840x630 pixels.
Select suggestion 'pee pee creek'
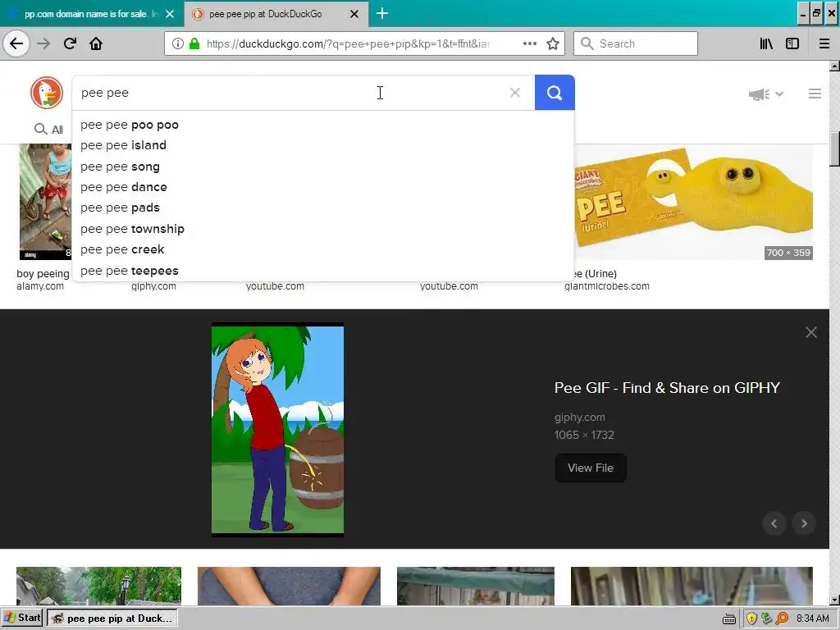pos(323,249)
